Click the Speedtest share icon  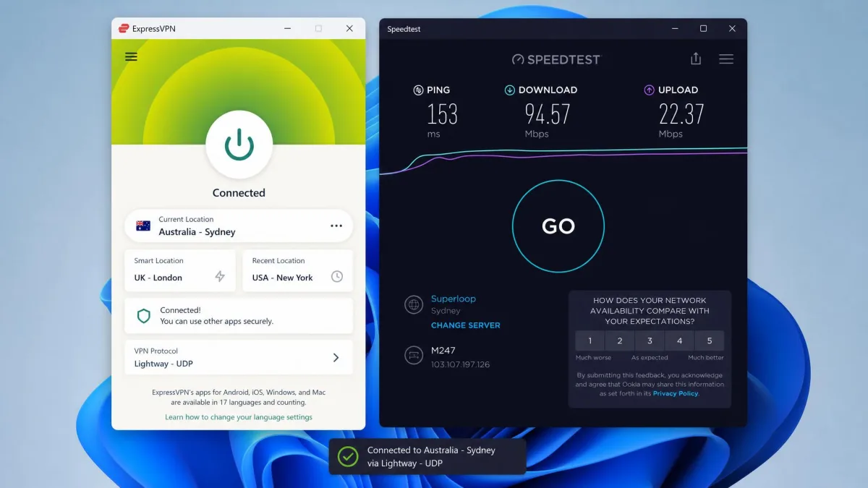(x=696, y=59)
